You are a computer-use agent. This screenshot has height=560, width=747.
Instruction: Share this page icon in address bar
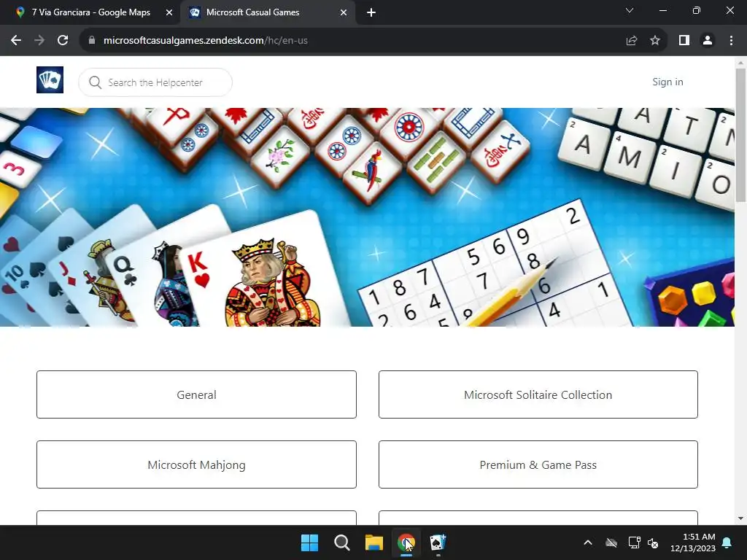coord(632,41)
